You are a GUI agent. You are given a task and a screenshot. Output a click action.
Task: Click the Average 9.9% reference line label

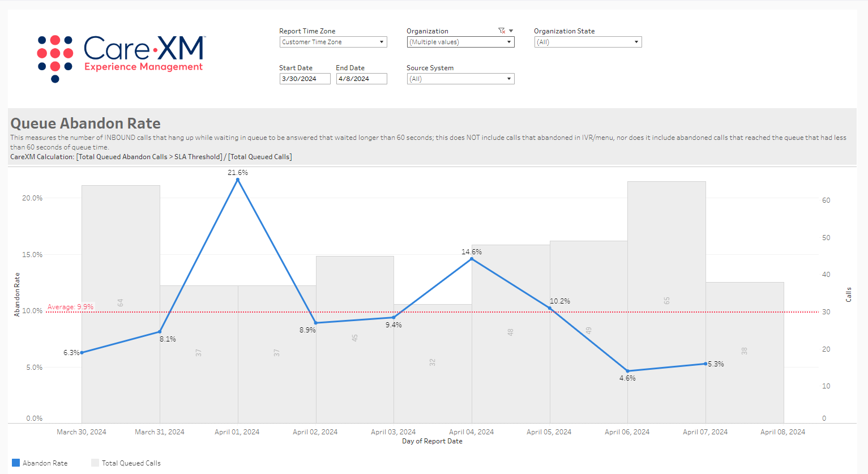[x=70, y=307]
